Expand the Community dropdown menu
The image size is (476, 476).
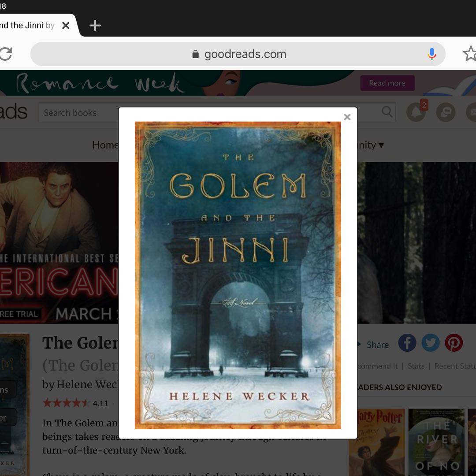[370, 145]
